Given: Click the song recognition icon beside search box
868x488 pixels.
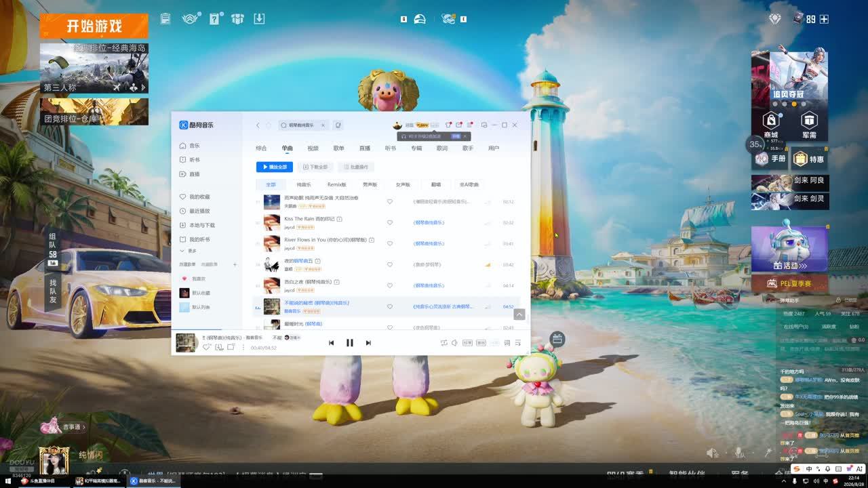Looking at the screenshot, I should 338,125.
